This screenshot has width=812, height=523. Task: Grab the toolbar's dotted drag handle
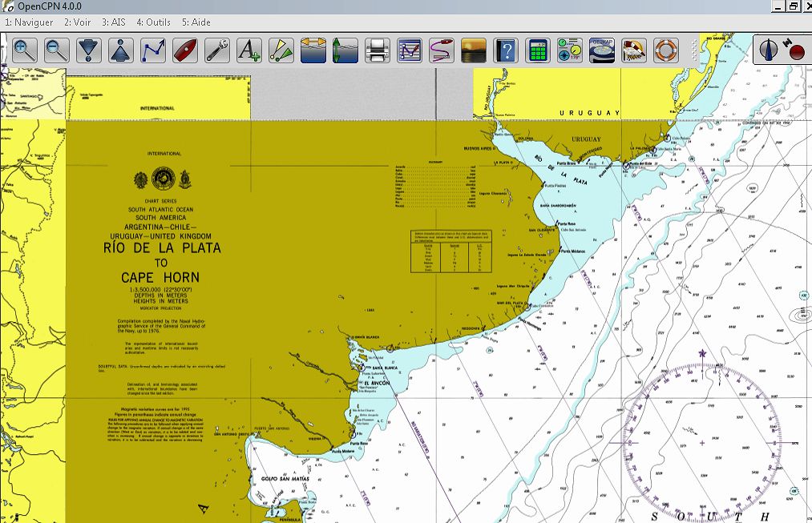coord(694,50)
